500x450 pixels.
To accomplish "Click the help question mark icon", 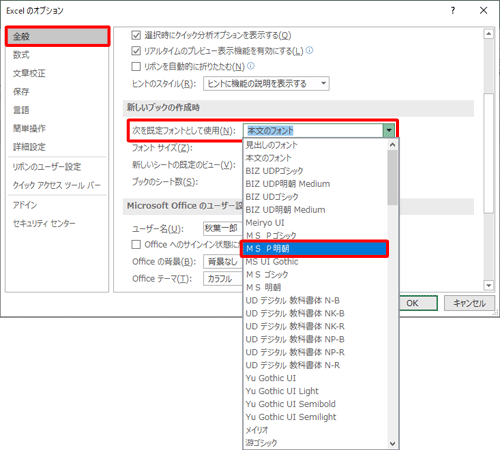I will coord(453,11).
